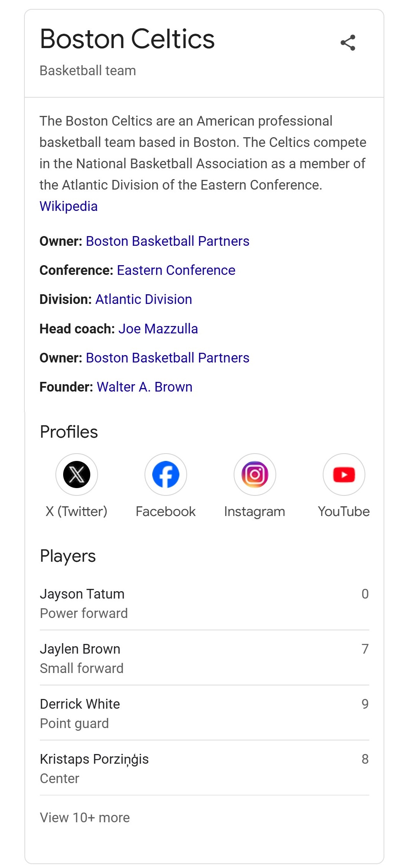Open the X (Twitter) profile icon
Viewport: 413px width, 868px height.
point(77,475)
